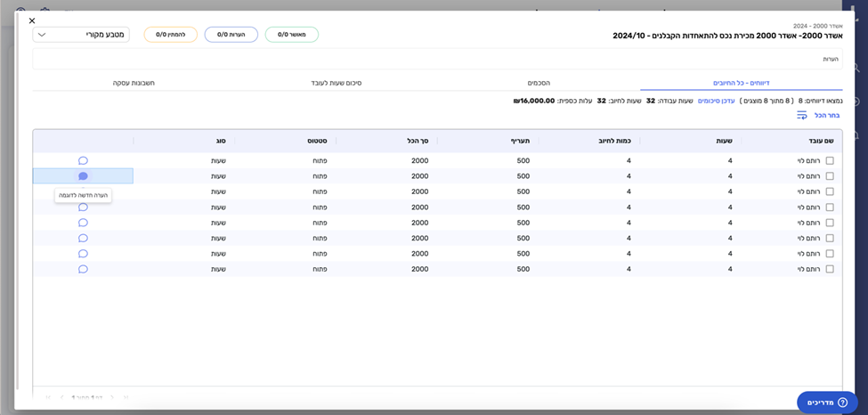Click into the הערות notes field
The height and width of the screenshot is (415, 868).
point(436,59)
